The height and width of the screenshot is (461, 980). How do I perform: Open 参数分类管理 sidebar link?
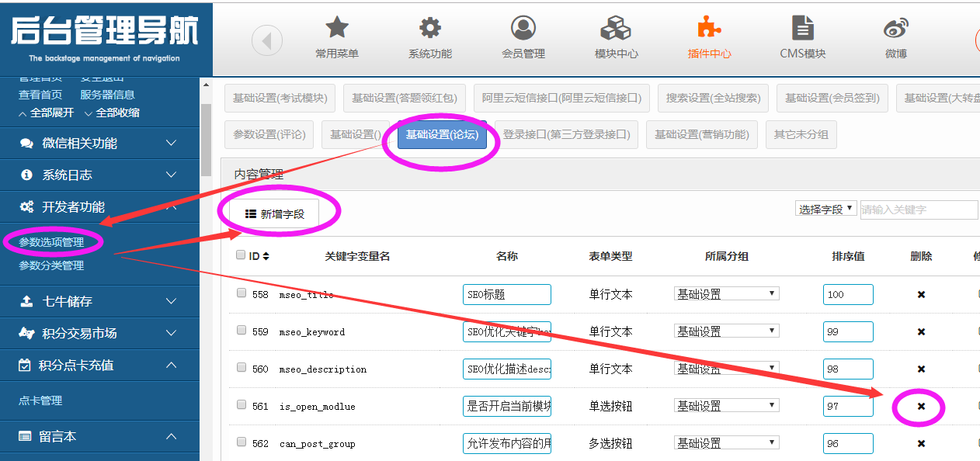point(51,265)
